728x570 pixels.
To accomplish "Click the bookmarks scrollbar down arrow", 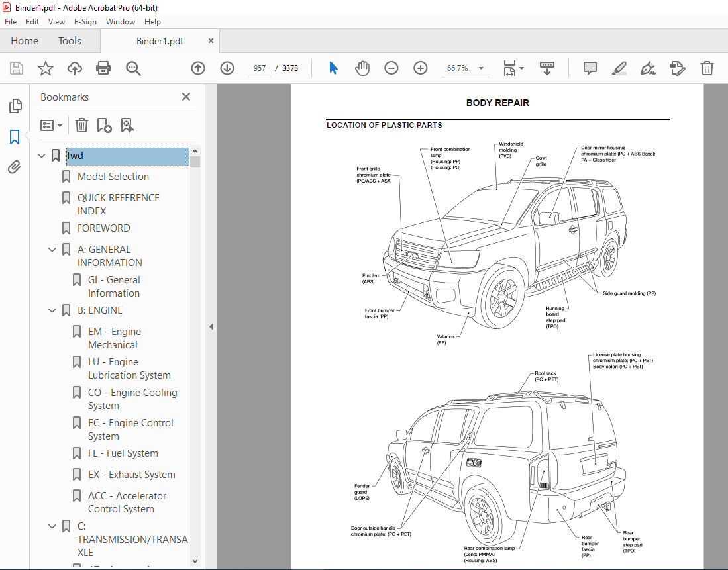I will 195,561.
